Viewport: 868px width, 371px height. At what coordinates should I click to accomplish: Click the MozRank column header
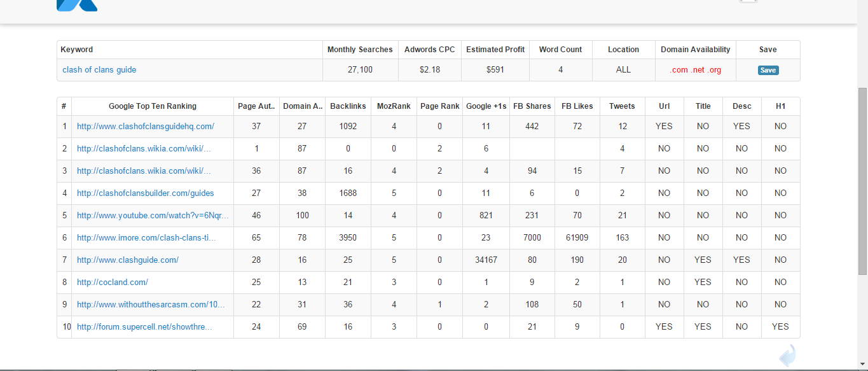click(394, 106)
